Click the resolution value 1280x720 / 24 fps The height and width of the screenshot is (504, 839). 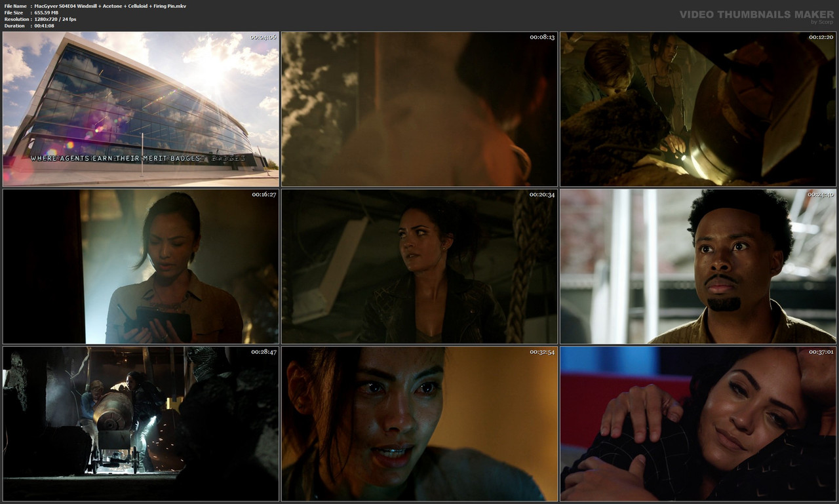pos(56,19)
